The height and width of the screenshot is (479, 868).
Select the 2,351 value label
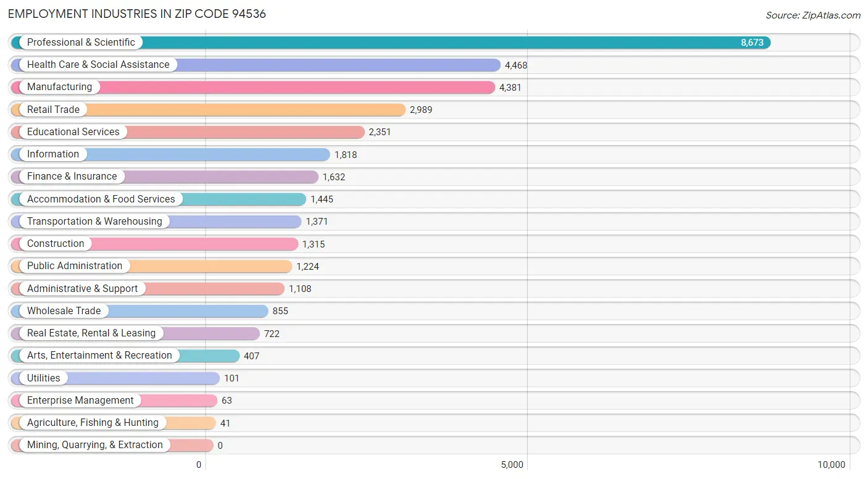[x=380, y=132]
